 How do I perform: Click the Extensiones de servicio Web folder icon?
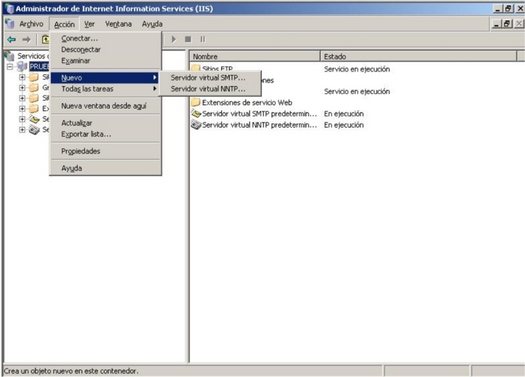click(x=196, y=102)
